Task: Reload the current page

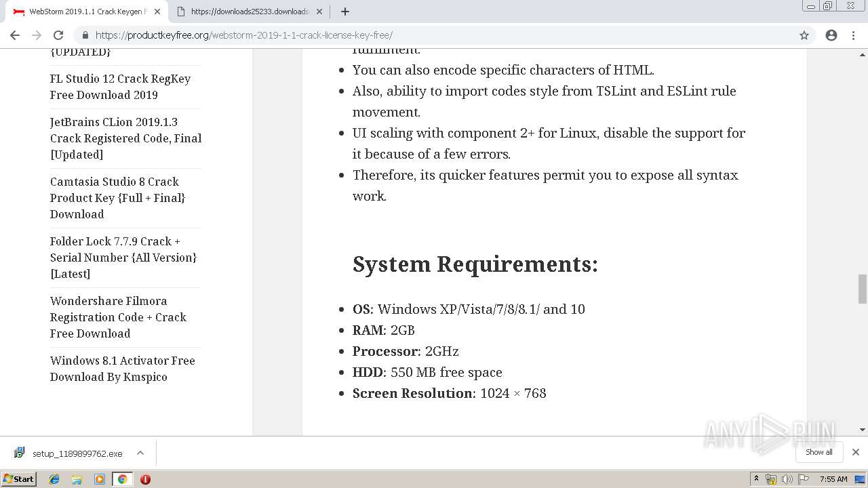Action: (58, 35)
